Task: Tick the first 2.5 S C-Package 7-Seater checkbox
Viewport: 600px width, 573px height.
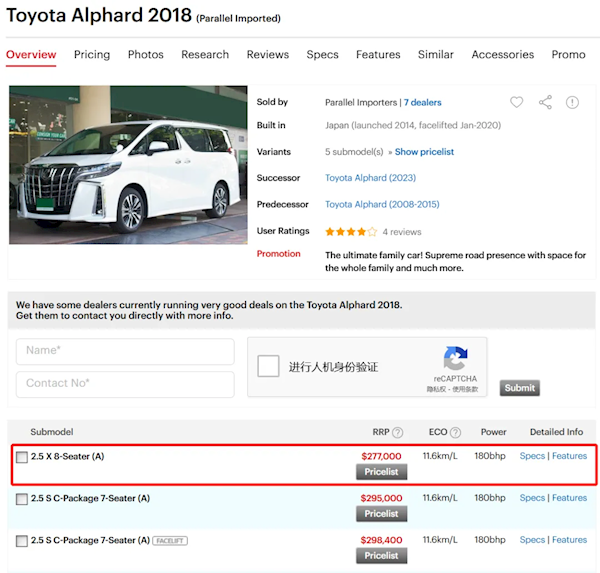Action: tap(22, 499)
